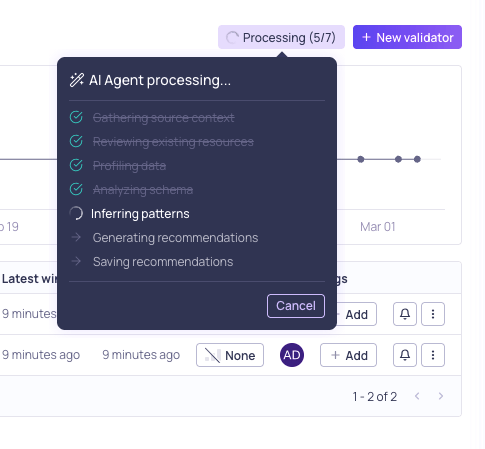Click the Inferring patterns spinner icon
The height and width of the screenshot is (449, 485).
76,213
